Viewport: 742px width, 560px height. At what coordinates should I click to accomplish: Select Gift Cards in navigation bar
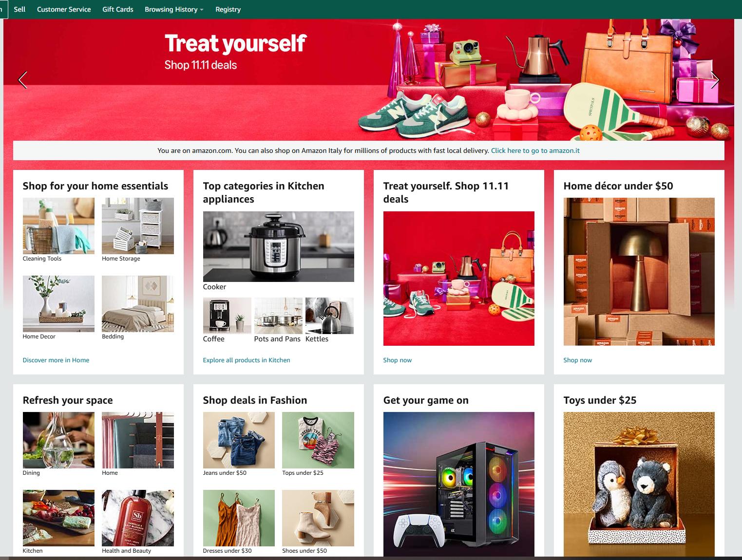tap(117, 9)
